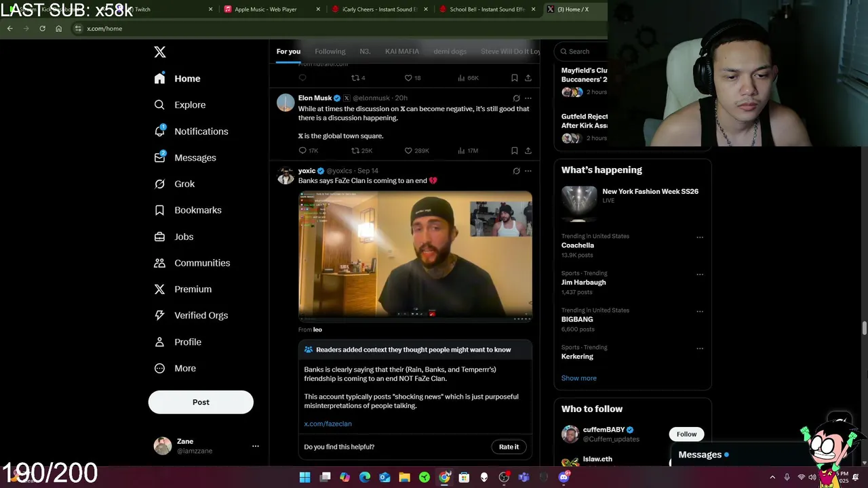Image resolution: width=868 pixels, height=488 pixels.
Task: Bookmark Elon Musk's post
Action: tap(515, 150)
